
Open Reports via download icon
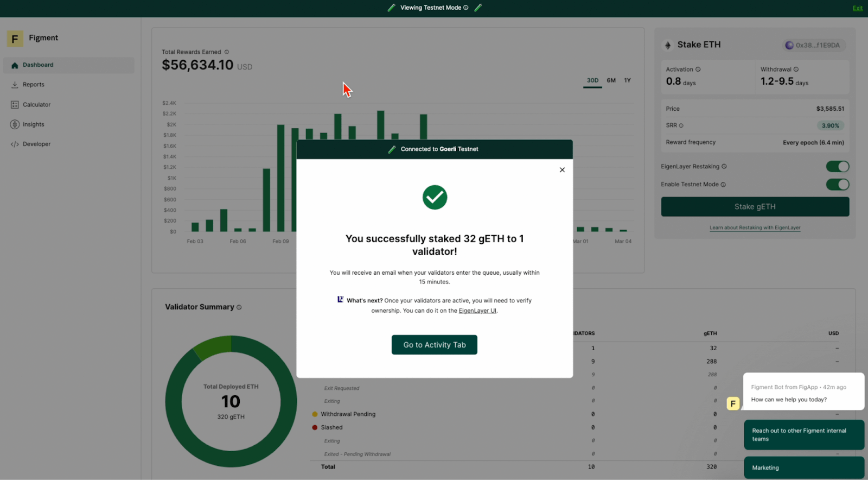tap(15, 85)
